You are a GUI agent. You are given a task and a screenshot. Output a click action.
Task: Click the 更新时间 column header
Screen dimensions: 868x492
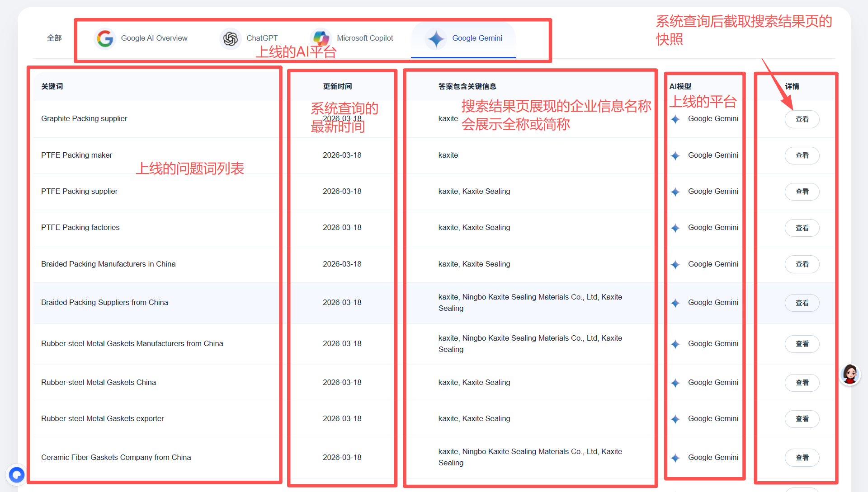click(x=337, y=86)
